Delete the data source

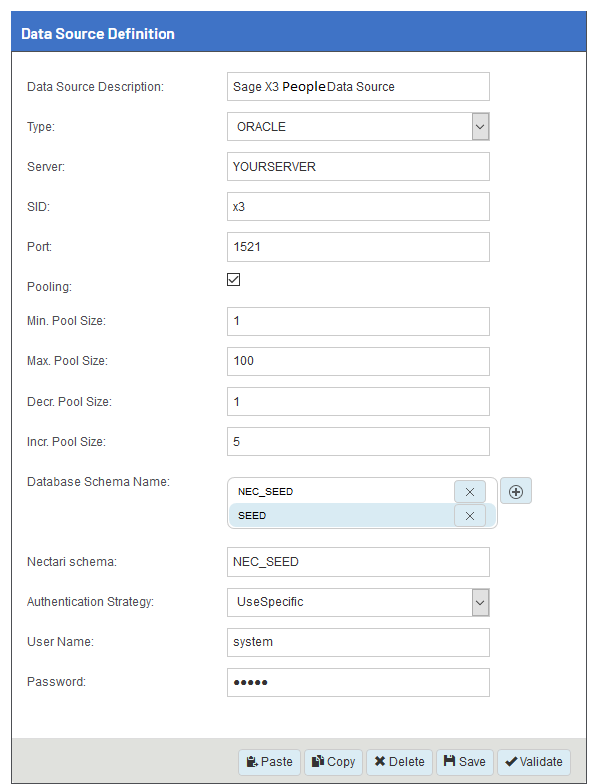tap(399, 762)
